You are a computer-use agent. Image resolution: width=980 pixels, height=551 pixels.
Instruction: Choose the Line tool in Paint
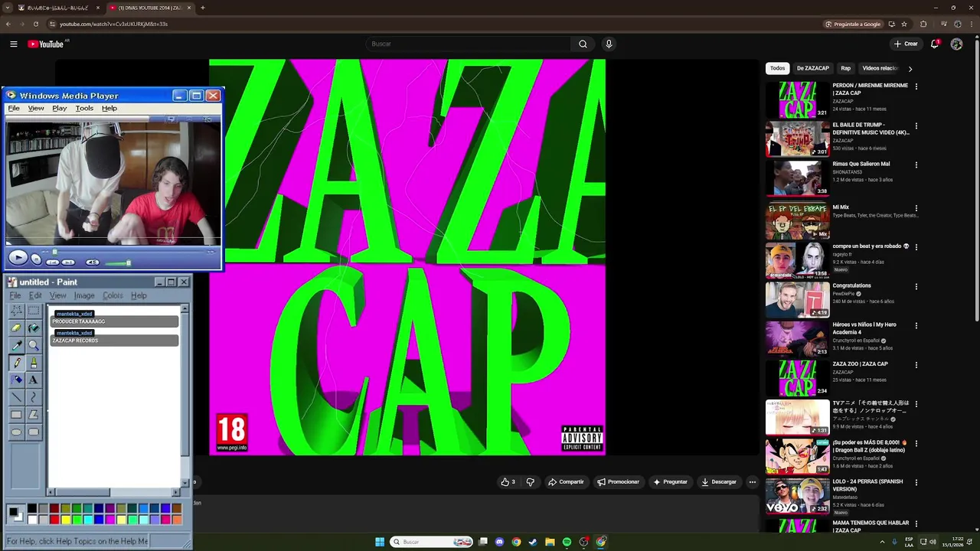click(16, 398)
